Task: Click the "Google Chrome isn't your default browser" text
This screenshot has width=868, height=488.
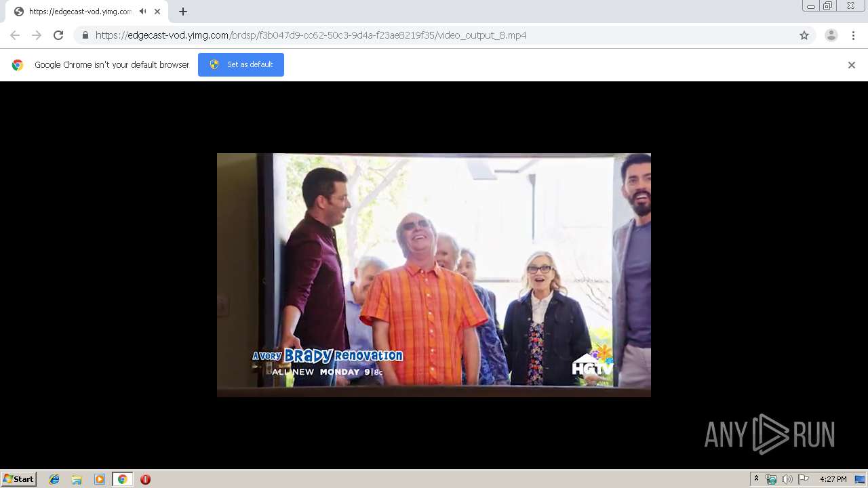Action: point(112,65)
